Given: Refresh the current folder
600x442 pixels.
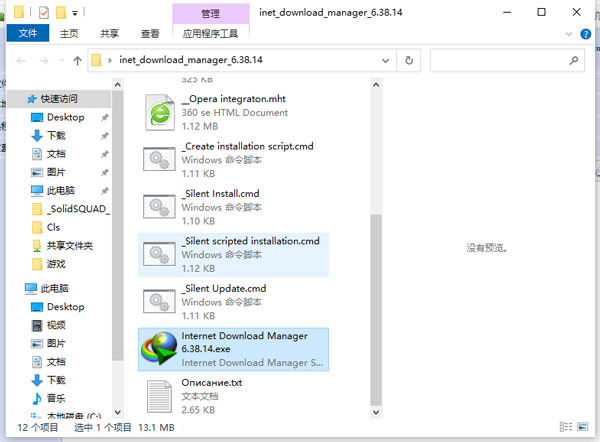Looking at the screenshot, I should (x=409, y=60).
